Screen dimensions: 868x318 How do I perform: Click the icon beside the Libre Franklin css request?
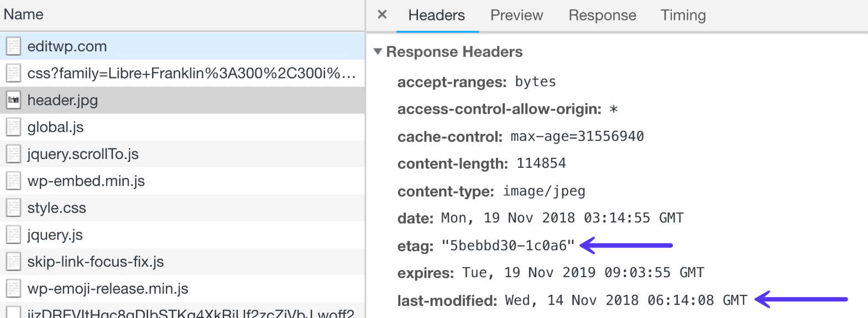14,73
